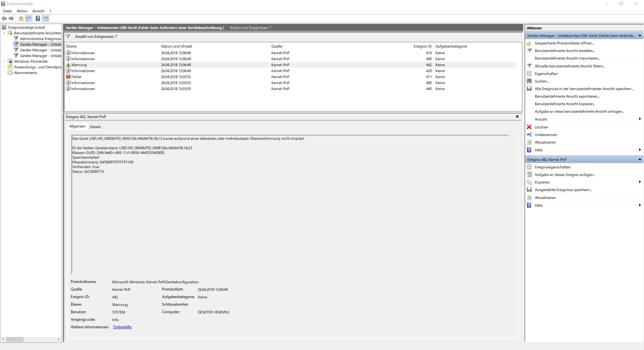Click the Aktualisieren icon under Ansicht section
644x350 pixels.
point(529,142)
